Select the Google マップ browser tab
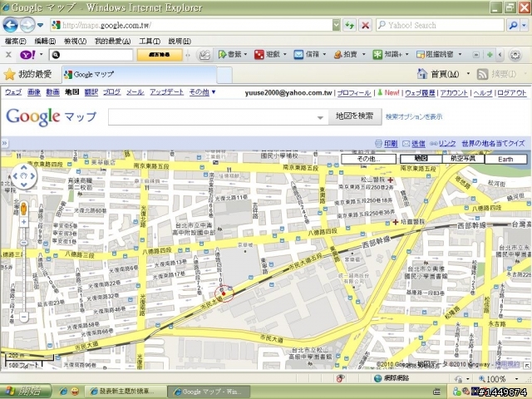 139,75
